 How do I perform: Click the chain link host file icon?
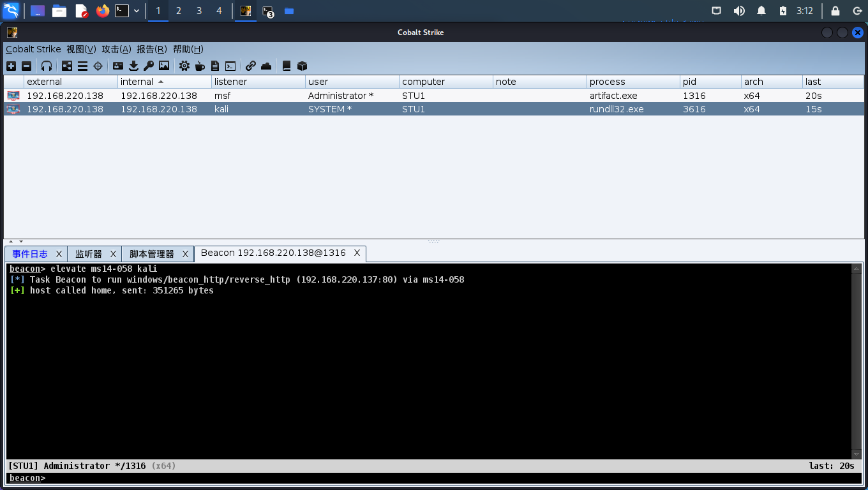(x=251, y=66)
